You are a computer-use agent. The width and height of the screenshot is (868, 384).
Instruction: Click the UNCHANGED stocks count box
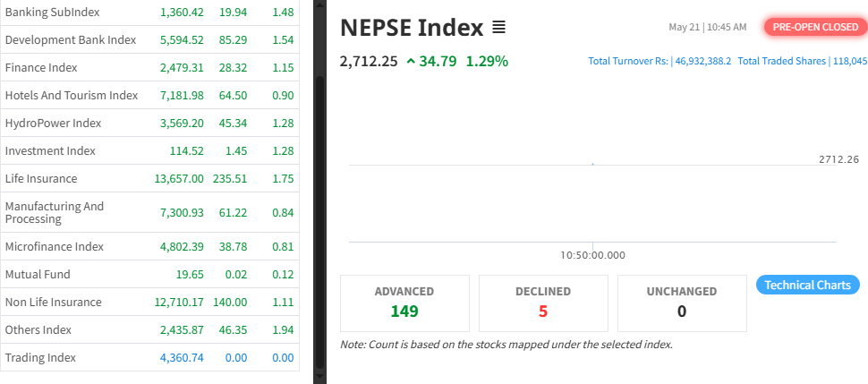[x=682, y=303]
